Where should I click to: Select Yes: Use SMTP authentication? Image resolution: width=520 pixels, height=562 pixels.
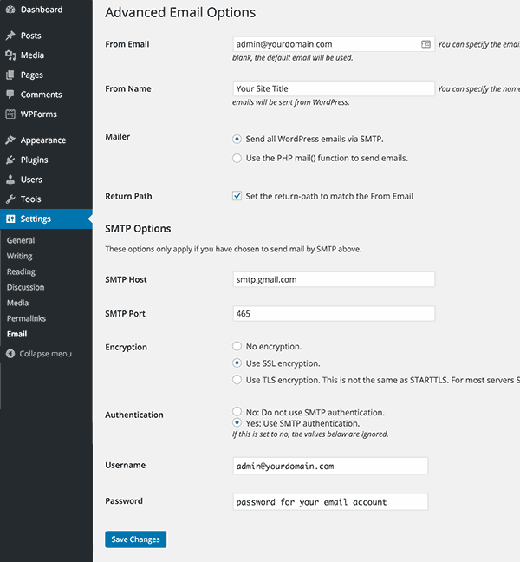click(237, 423)
